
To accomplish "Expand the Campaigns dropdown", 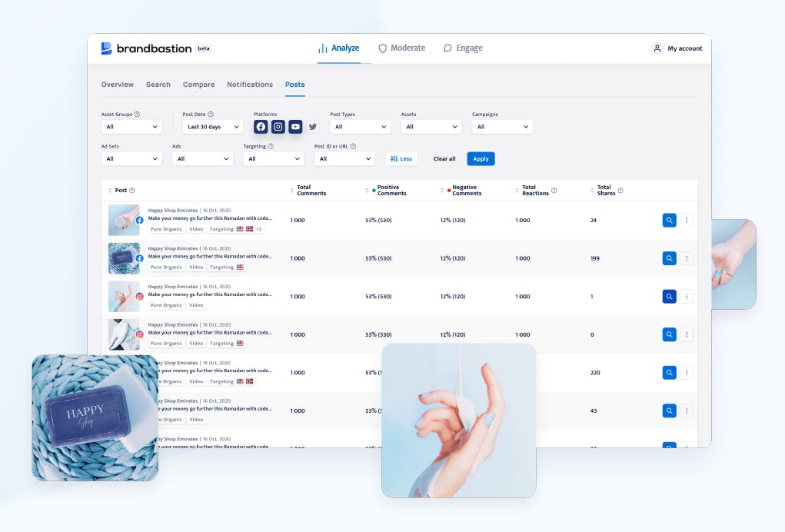I will point(502,127).
